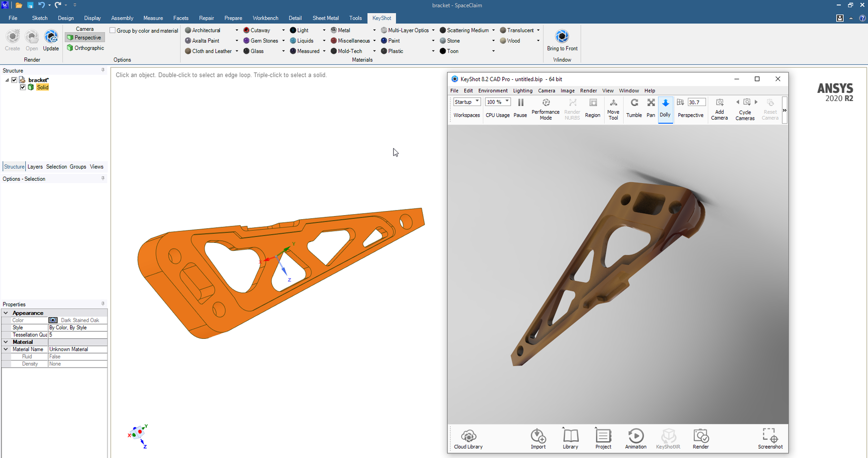Open KeyShot Environment menu
Screen dimensions: 868x458
click(493, 91)
